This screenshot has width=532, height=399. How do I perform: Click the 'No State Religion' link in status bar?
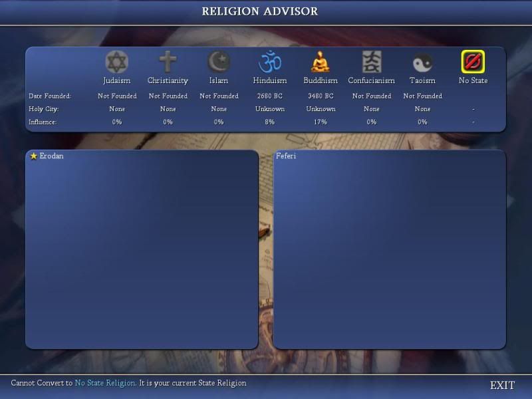pos(105,383)
